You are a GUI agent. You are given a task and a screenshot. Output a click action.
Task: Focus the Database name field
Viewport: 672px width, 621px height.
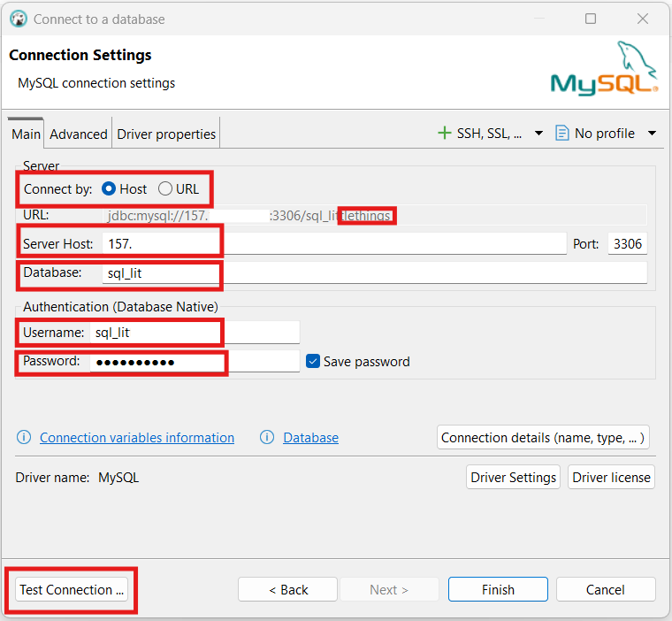pyautogui.click(x=375, y=272)
